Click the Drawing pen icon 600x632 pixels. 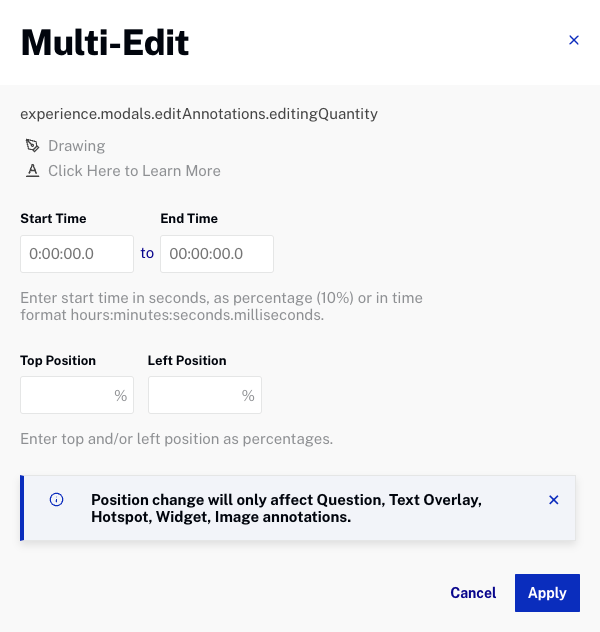click(32, 146)
